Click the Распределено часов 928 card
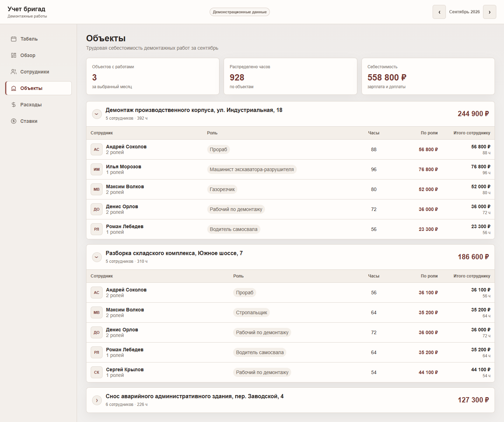The width and height of the screenshot is (504, 422). pyautogui.click(x=290, y=76)
